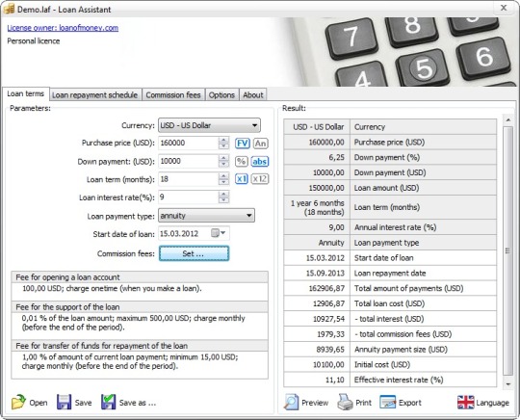Decrease down payment with down arrow

[x=223, y=164]
